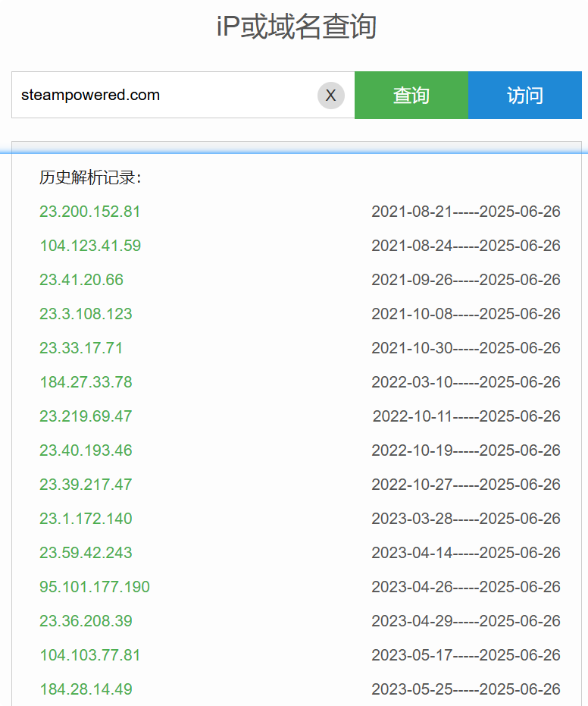
Task: Select IP address 184.27.33.78
Action: (86, 382)
